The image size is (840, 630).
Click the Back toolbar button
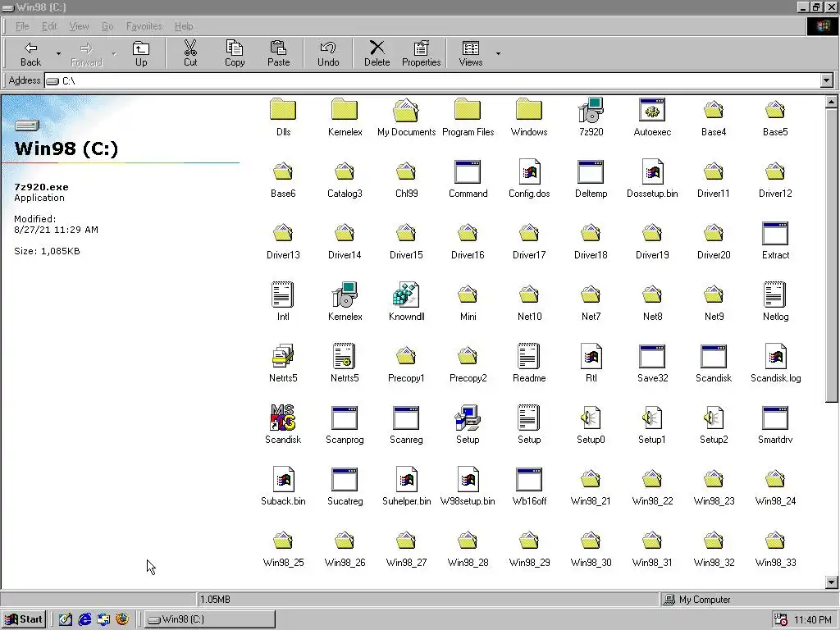point(30,53)
